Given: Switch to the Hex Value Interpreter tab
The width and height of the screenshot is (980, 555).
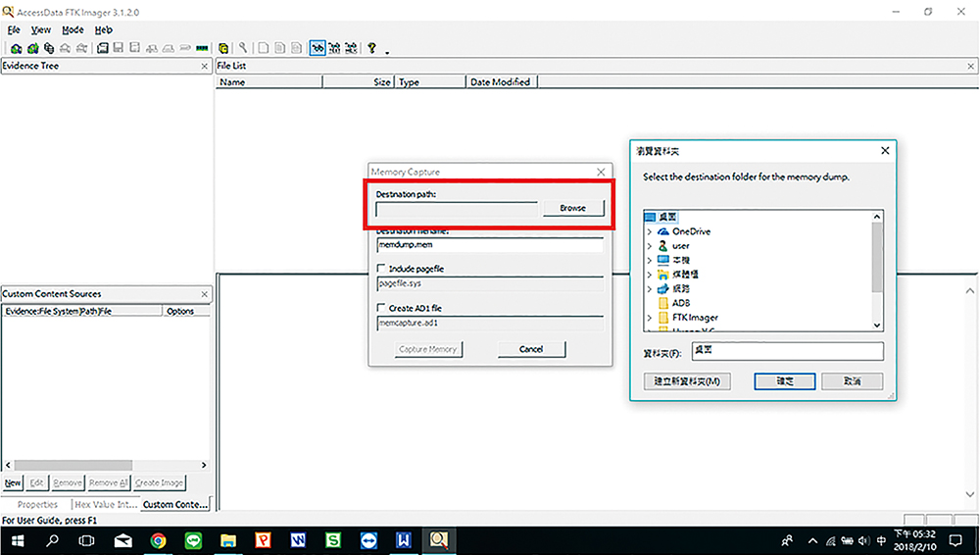Looking at the screenshot, I should (106, 504).
